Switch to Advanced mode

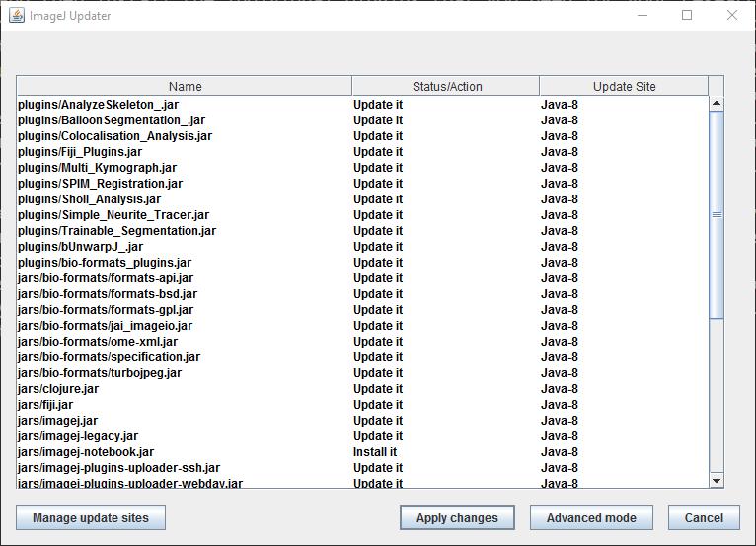[591, 517]
